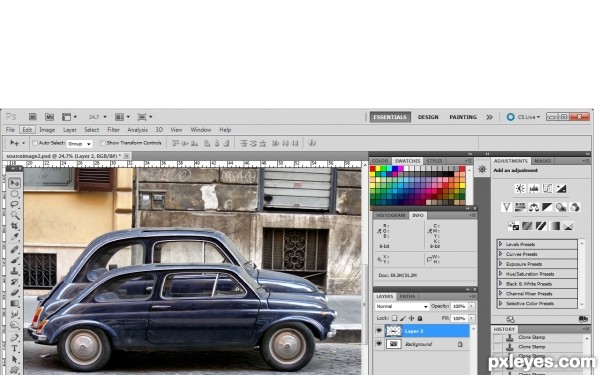Select the History Brush tool

(15, 282)
